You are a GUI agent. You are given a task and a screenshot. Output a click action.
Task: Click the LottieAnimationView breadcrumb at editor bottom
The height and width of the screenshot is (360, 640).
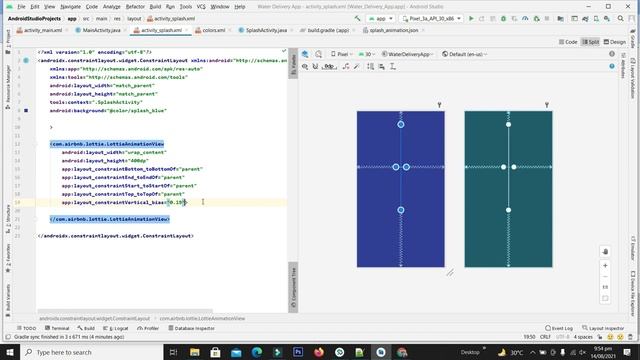[202, 318]
